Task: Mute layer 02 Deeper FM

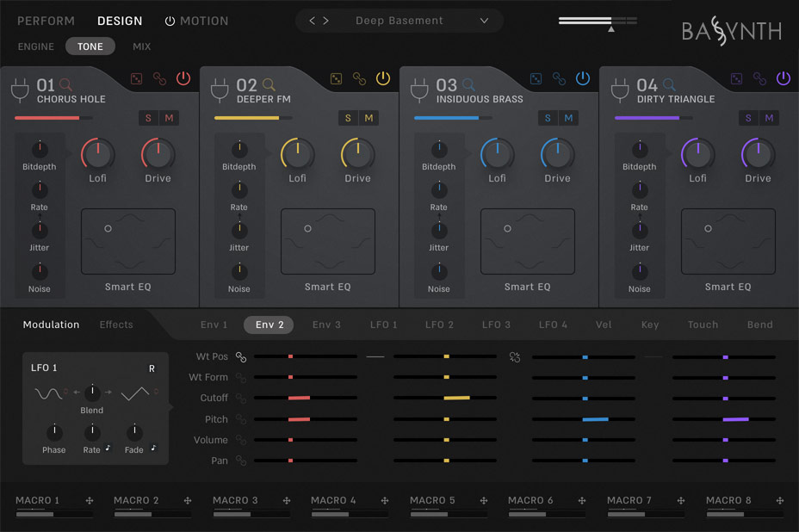Action: (x=368, y=118)
